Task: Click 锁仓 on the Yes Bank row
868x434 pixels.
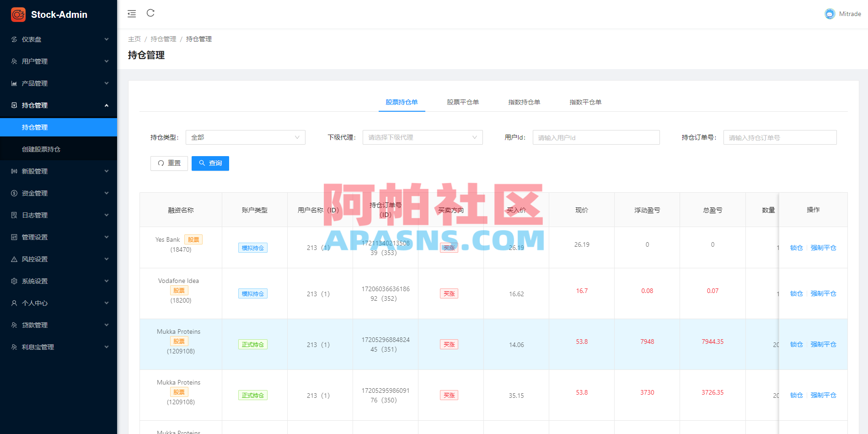Action: click(x=796, y=247)
